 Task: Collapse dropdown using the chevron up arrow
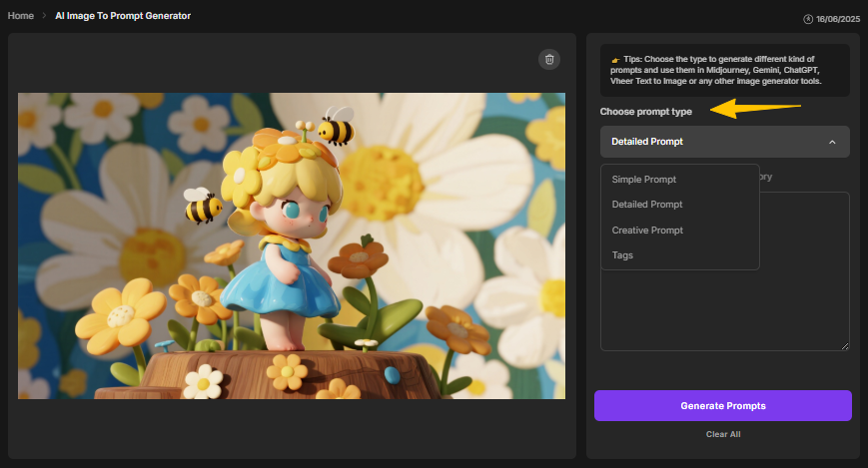[832, 142]
